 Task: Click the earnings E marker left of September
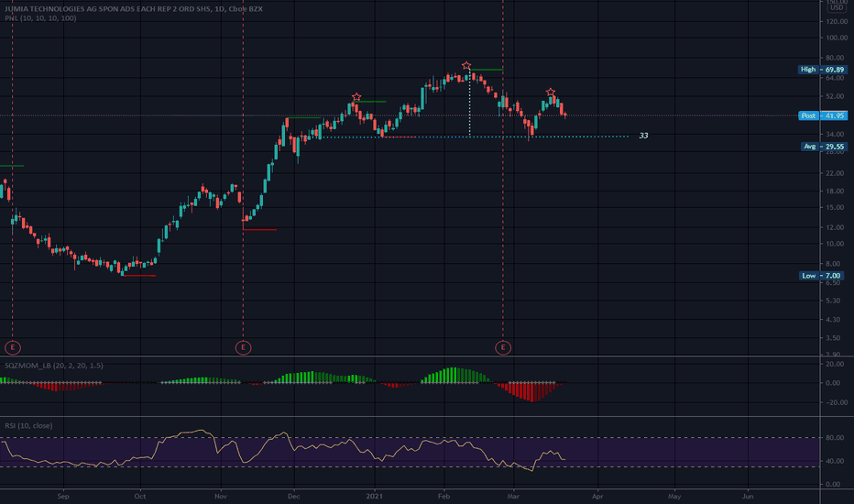click(13, 347)
